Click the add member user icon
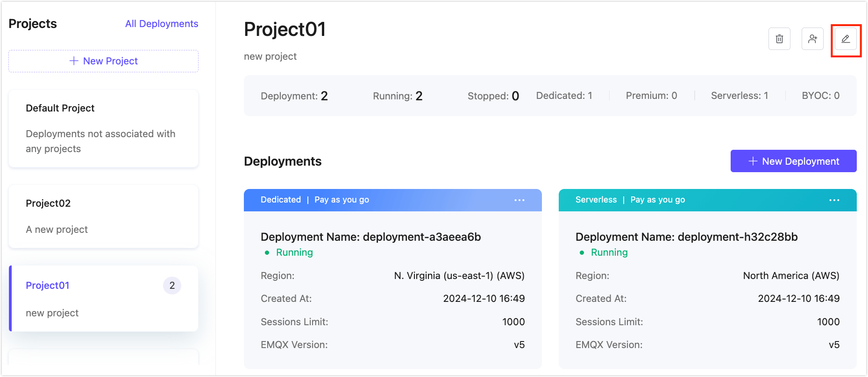This screenshot has height=377, width=868. pyautogui.click(x=812, y=39)
